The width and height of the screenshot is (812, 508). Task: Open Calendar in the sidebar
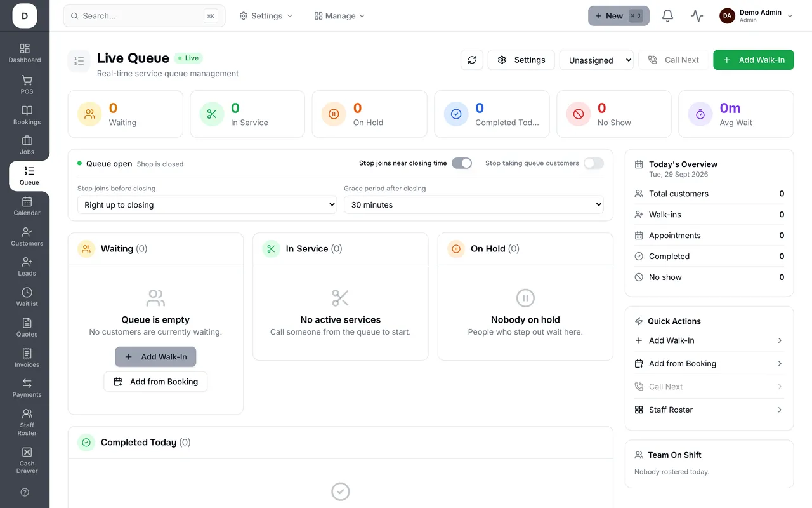pyautogui.click(x=27, y=206)
